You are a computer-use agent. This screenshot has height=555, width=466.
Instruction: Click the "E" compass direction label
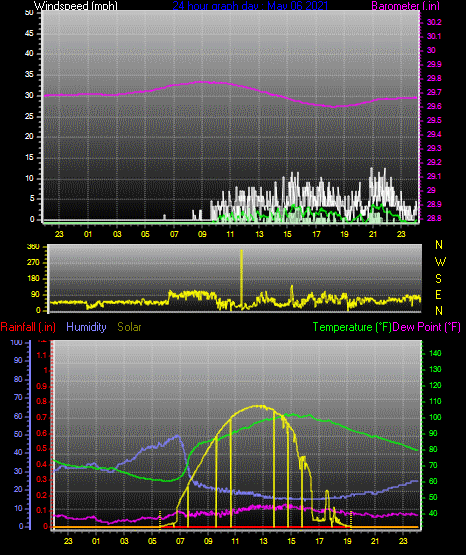click(438, 294)
